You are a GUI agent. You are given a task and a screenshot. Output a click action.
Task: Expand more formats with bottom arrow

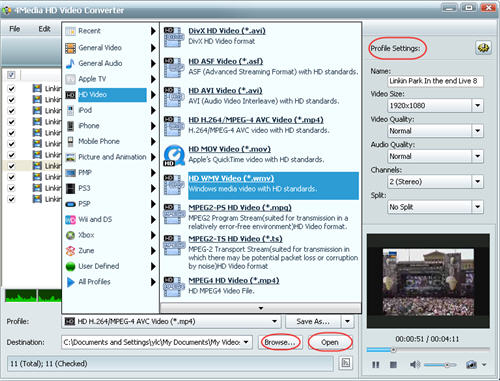(x=261, y=308)
